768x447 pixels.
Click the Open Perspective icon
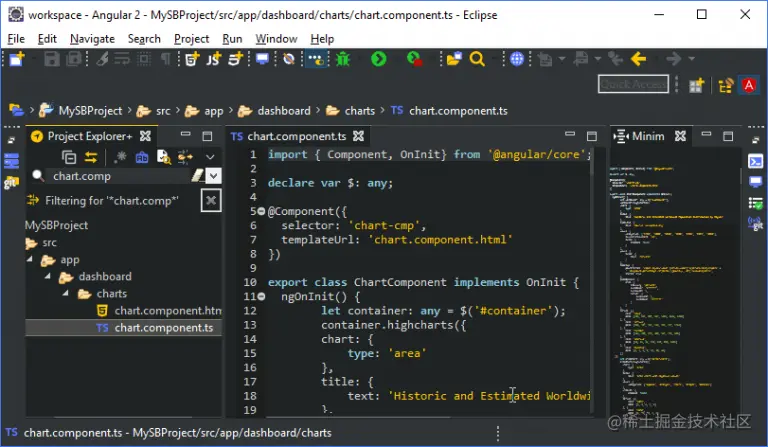pyautogui.click(x=696, y=86)
